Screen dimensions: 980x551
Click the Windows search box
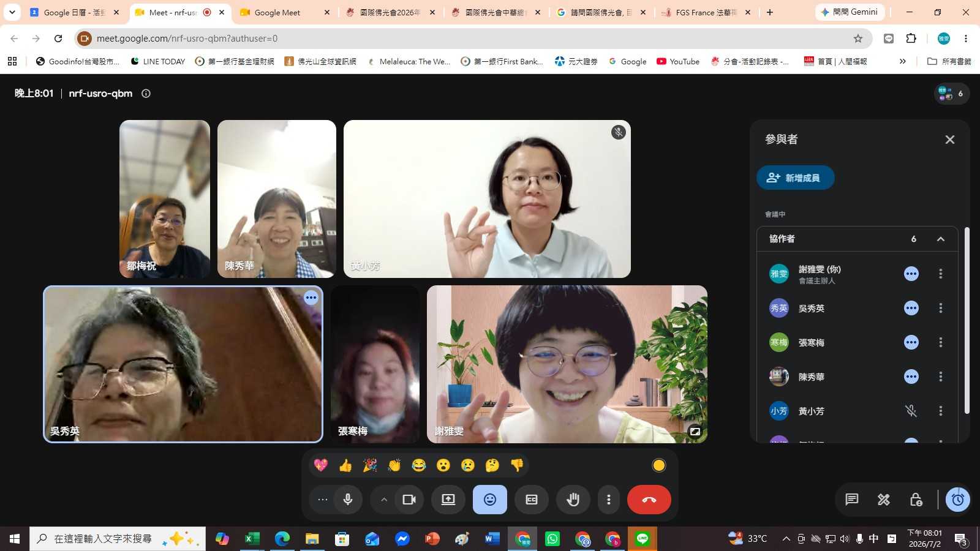[118, 539]
